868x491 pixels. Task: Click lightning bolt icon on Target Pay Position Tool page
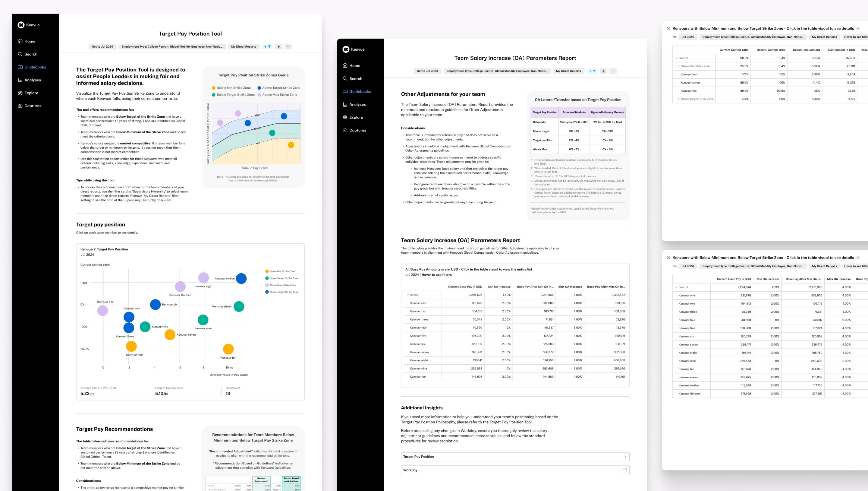[x=279, y=46]
